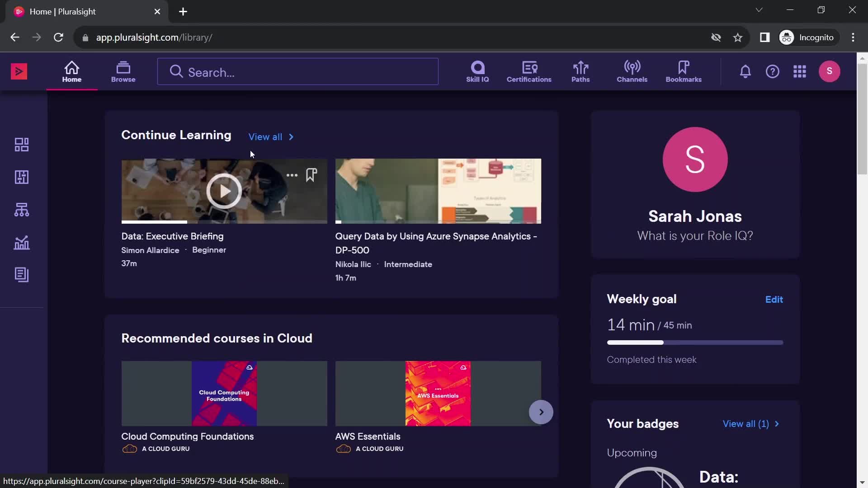
Task: Navigate to Certifications section
Action: coord(529,71)
